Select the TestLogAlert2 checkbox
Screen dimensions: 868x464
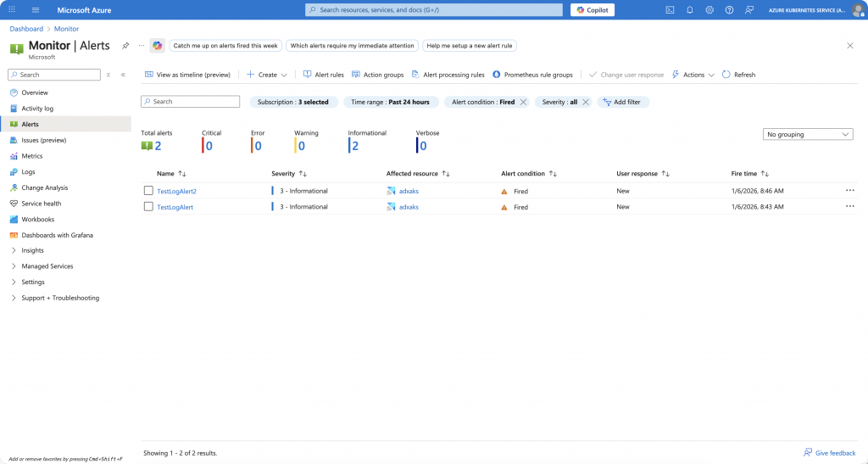click(x=148, y=191)
